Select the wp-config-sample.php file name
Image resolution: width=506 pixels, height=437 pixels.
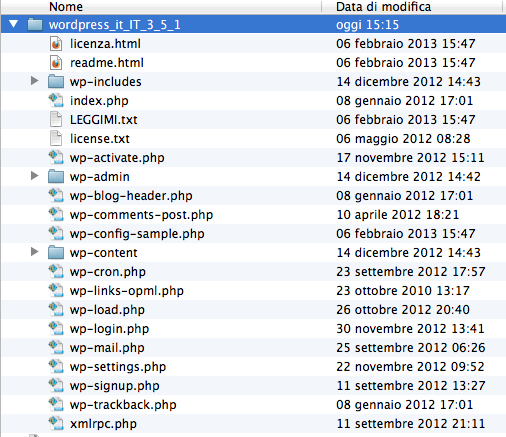[x=137, y=234]
